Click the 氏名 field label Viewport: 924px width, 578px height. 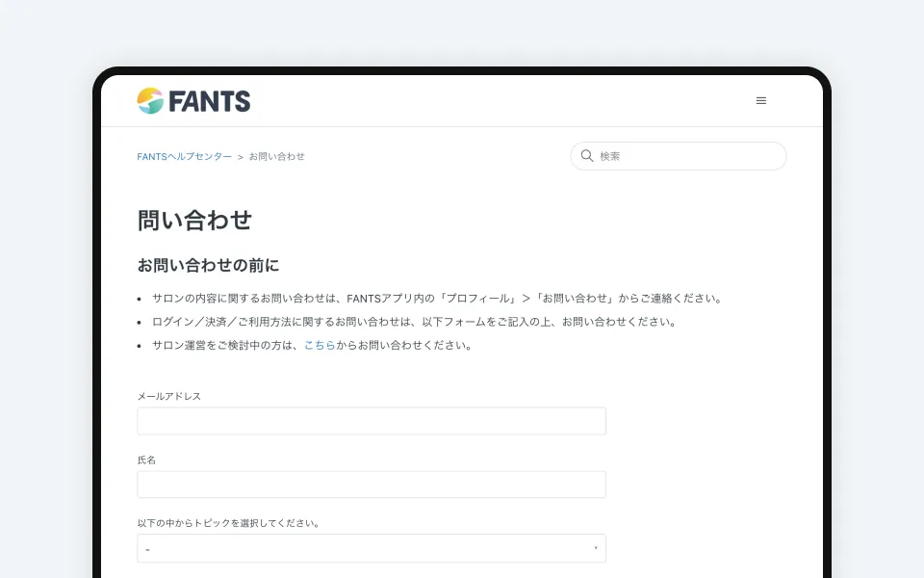coord(146,460)
